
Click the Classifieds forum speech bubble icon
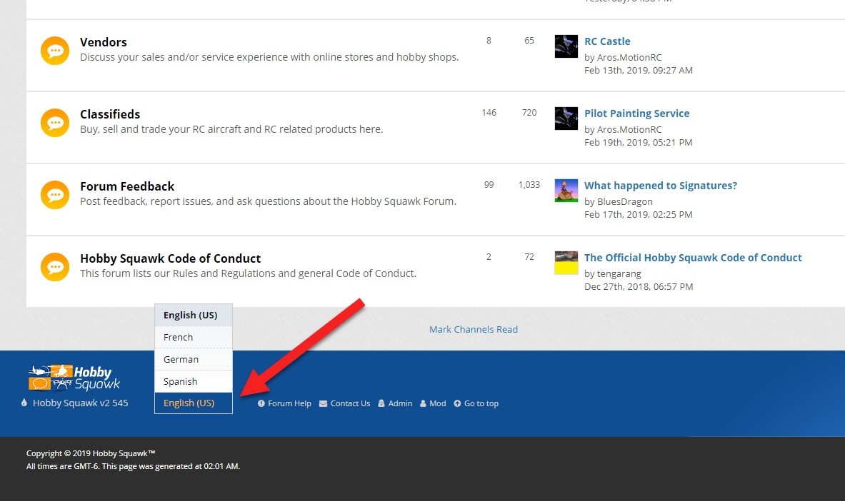pyautogui.click(x=55, y=123)
